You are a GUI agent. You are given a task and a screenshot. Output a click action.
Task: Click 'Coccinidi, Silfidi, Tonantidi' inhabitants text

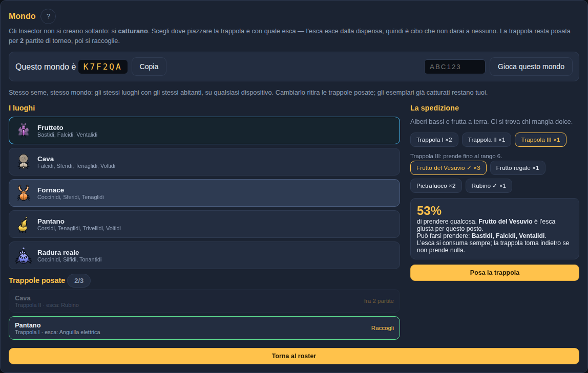click(x=69, y=259)
